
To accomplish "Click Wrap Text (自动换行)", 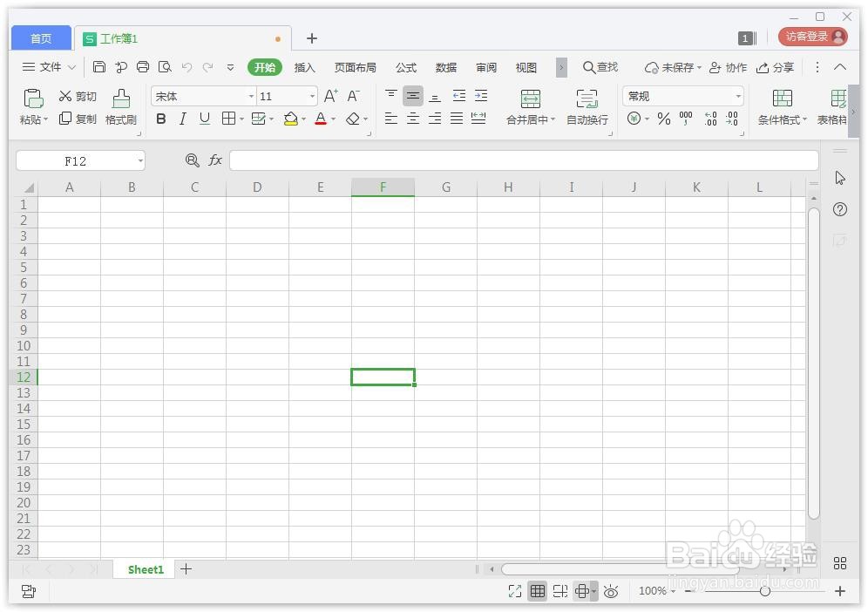I will click(587, 107).
